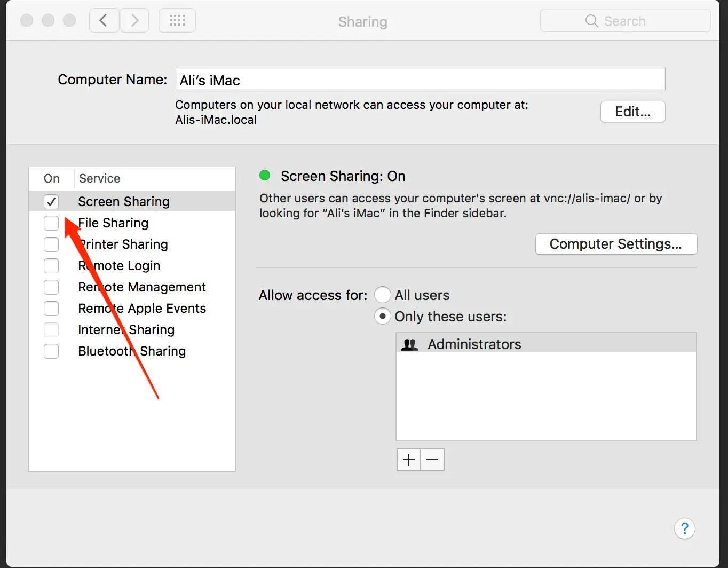This screenshot has width=728, height=568.
Task: Click the search magnifier icon
Action: [x=591, y=21]
